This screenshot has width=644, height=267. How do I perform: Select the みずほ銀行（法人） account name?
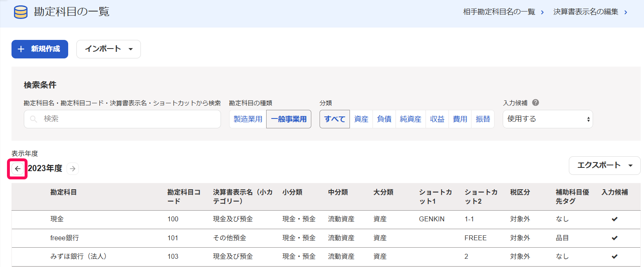79,256
